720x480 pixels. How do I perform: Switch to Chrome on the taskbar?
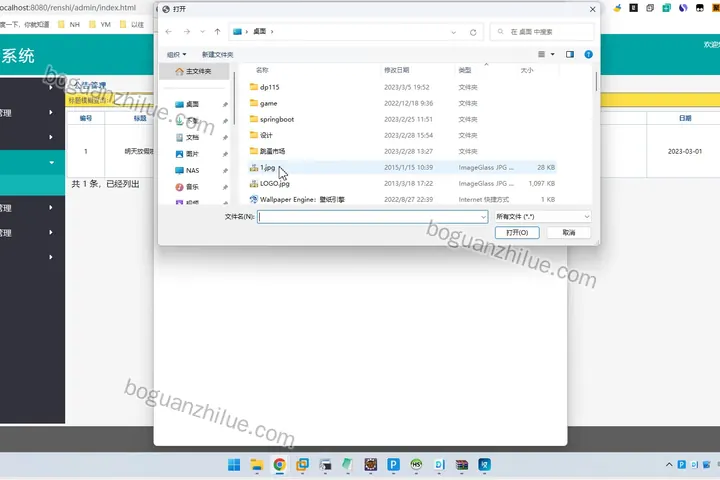click(279, 465)
